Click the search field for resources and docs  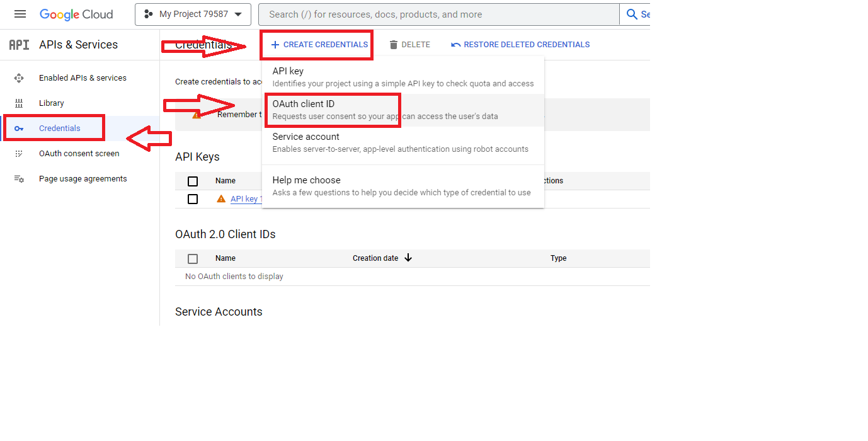(440, 14)
